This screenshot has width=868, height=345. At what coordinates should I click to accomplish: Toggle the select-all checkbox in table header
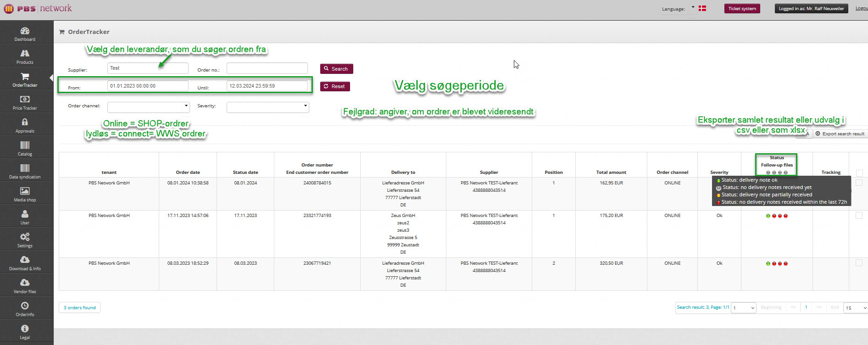coord(859,173)
